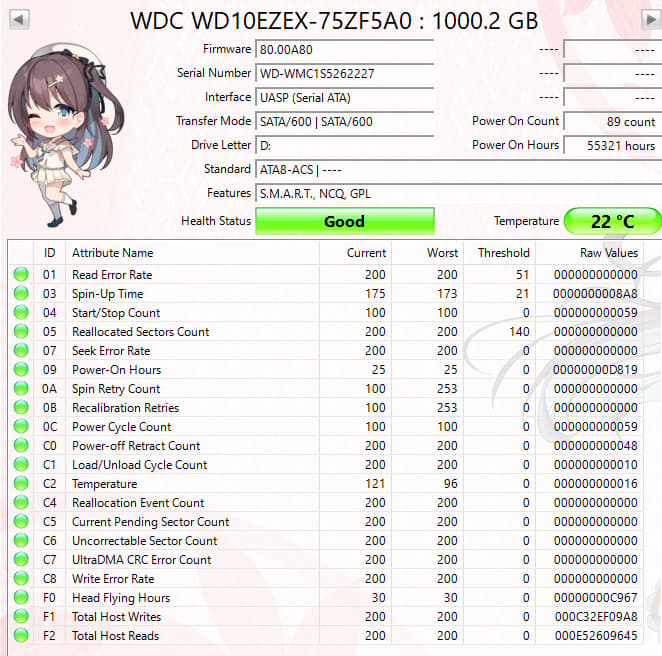Click worst value 96 in Temperature row
The image size is (662, 656).
[x=450, y=483]
